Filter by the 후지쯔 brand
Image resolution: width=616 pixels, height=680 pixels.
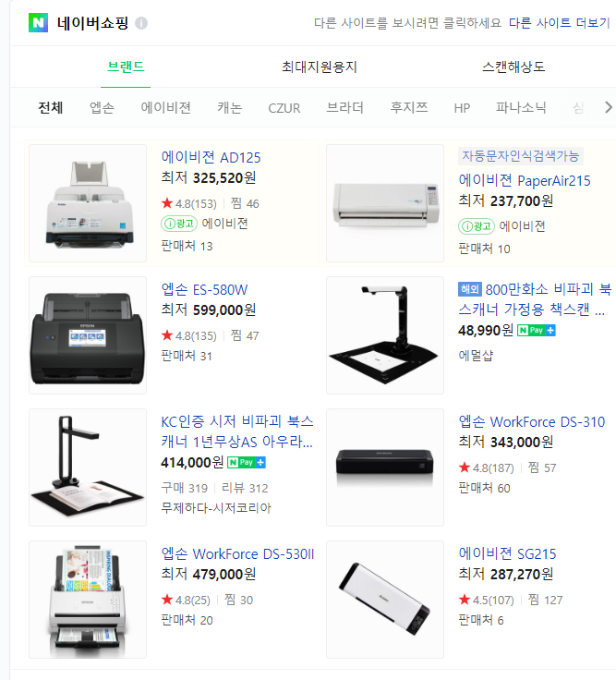click(409, 107)
